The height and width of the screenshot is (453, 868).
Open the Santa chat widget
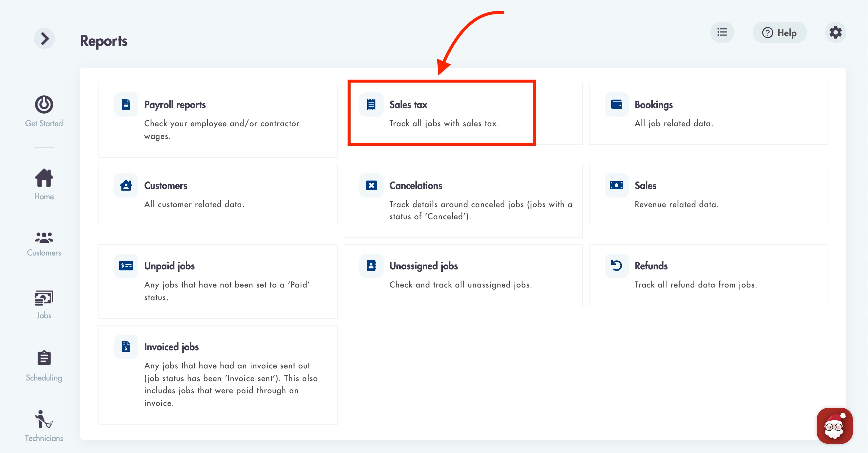click(834, 426)
